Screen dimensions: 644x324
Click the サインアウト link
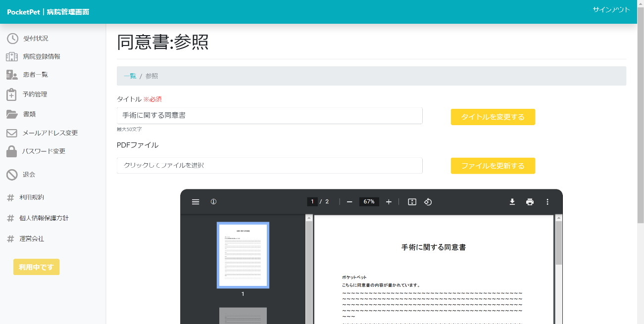(x=611, y=9)
